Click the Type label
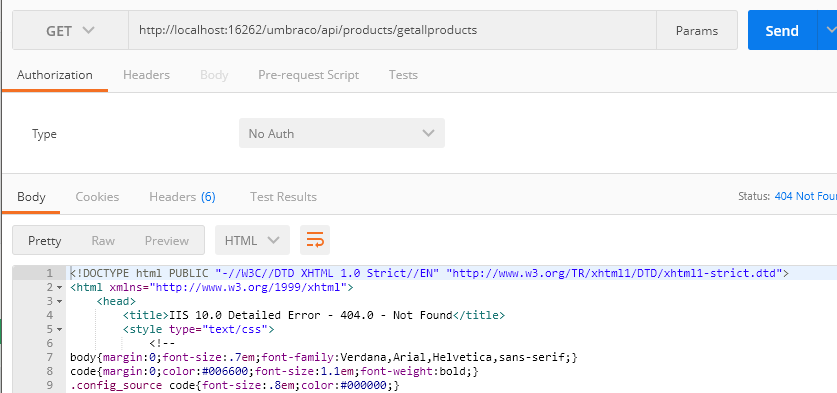 click(44, 133)
